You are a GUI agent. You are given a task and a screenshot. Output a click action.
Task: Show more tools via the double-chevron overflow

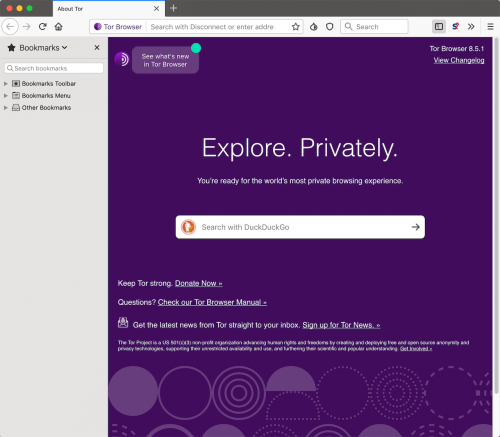pyautogui.click(x=471, y=27)
